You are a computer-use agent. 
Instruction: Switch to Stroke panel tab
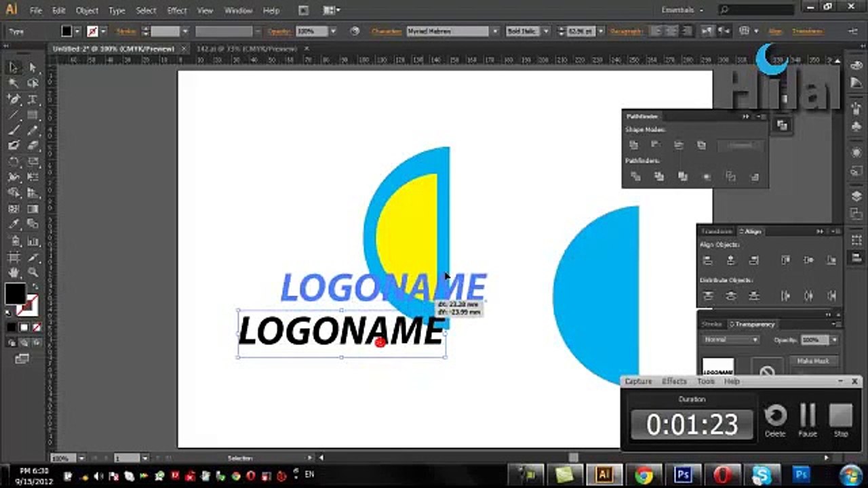pyautogui.click(x=712, y=324)
